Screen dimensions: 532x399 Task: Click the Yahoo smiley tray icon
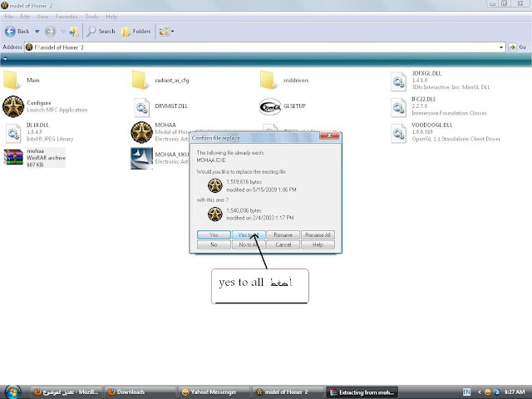coord(488,392)
